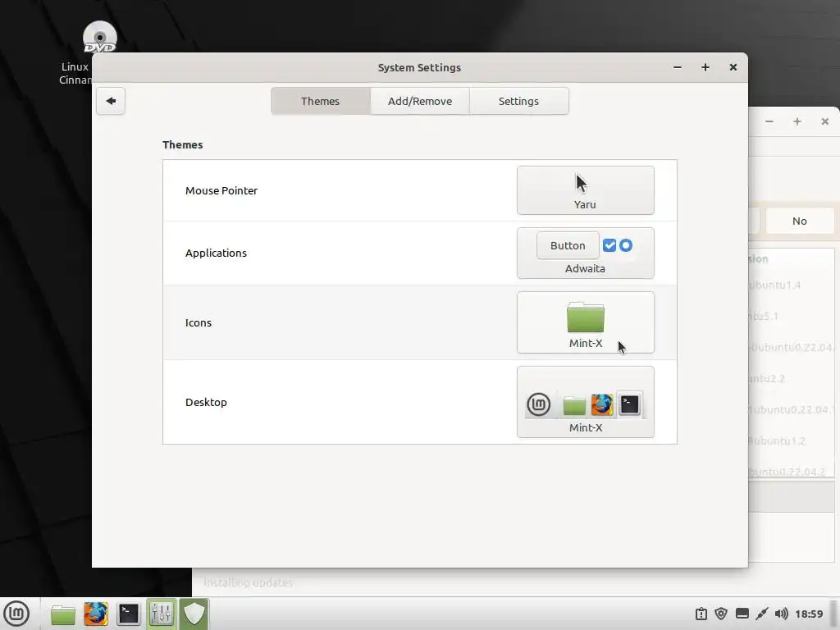Open the network connection tray icon
This screenshot has height=630, width=840.
[x=762, y=614]
